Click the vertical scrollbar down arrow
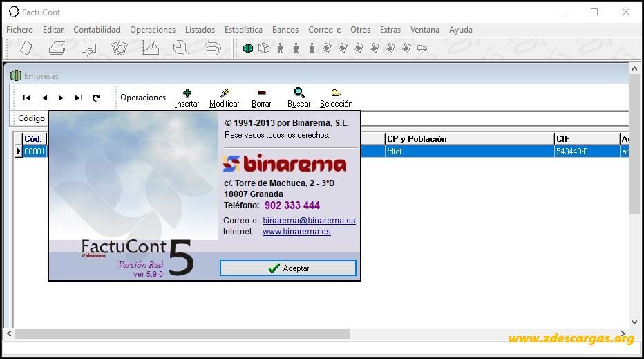 [x=634, y=322]
